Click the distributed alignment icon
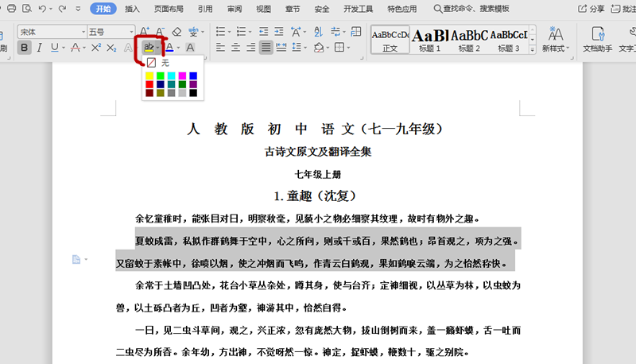Viewport: 636px width, 364px height. point(281,48)
